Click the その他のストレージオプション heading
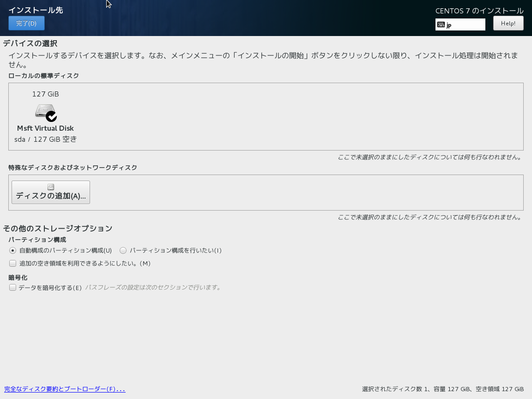 point(58,228)
